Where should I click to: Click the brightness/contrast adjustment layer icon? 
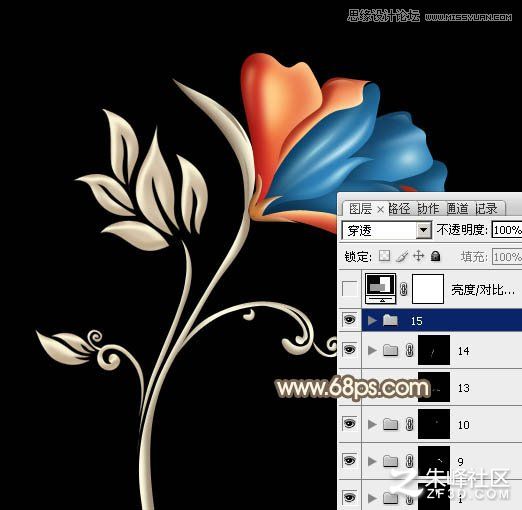[381, 288]
